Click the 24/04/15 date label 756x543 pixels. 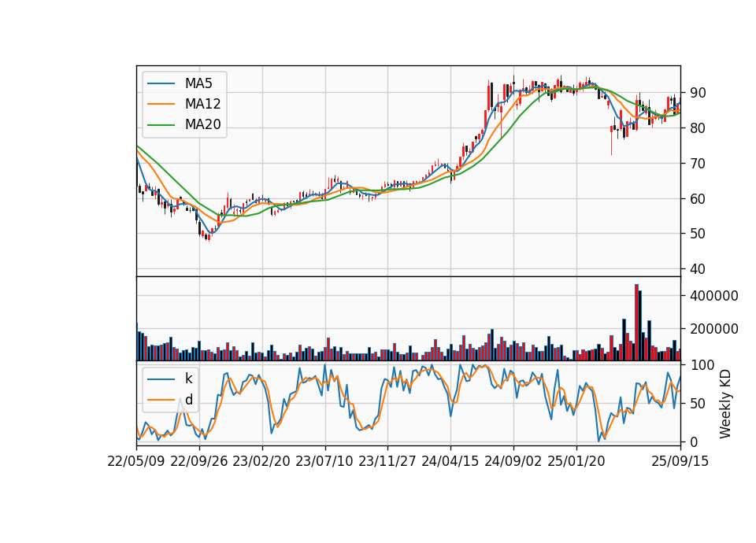coord(450,461)
